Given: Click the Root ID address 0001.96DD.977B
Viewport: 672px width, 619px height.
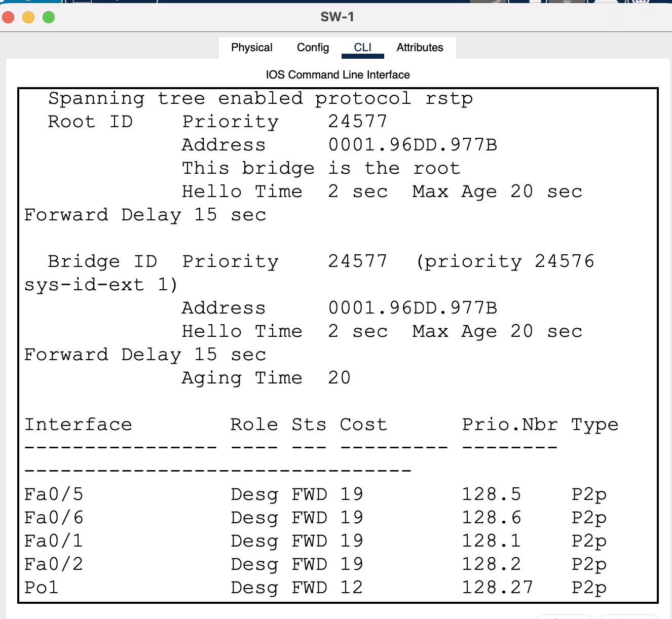Looking at the screenshot, I should [413, 145].
